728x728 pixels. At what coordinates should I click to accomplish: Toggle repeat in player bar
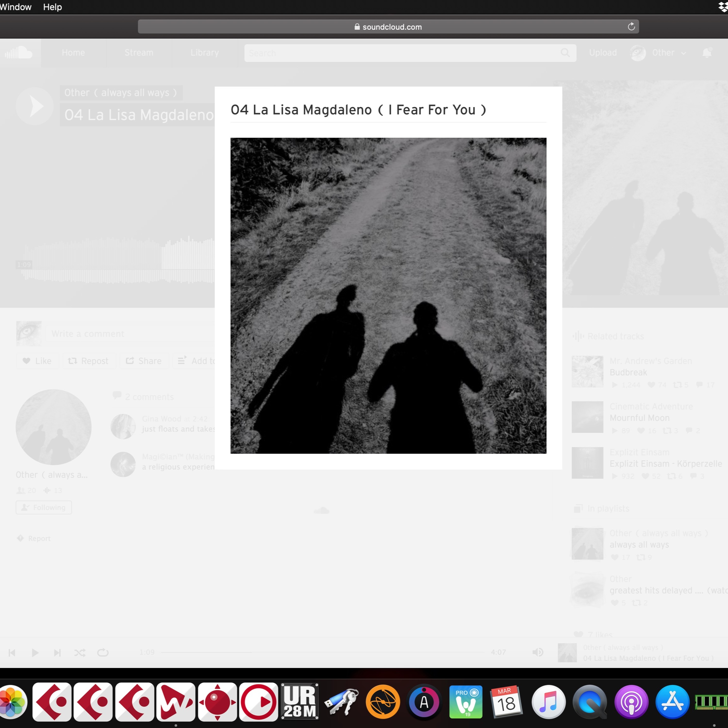coord(102,652)
